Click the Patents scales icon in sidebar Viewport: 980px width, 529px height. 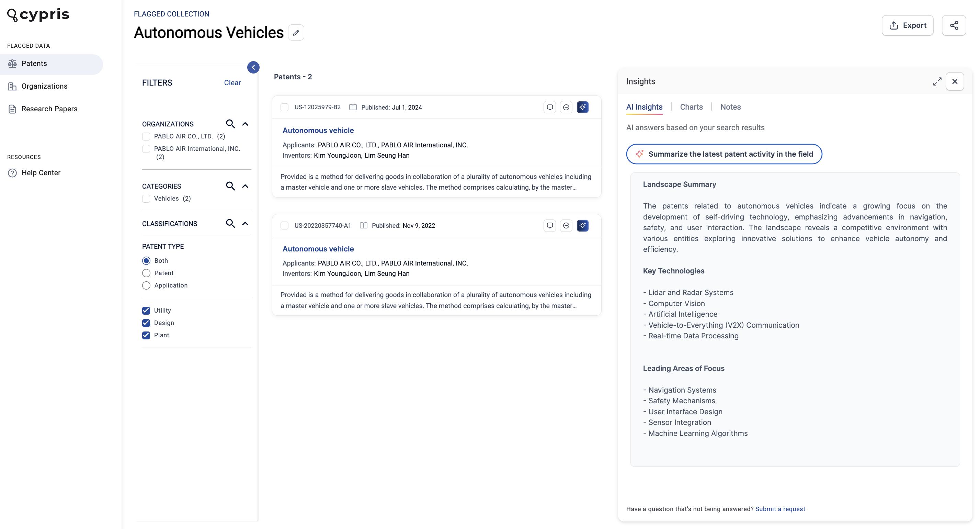coord(12,64)
